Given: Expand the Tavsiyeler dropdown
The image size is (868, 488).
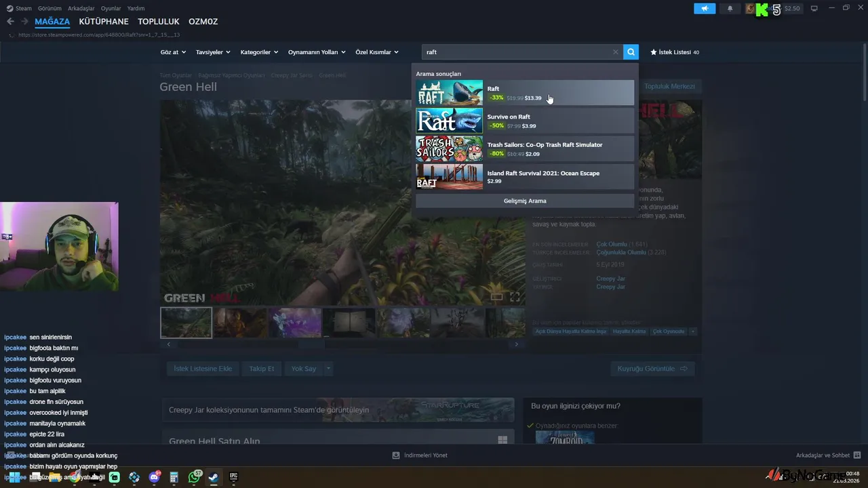Looking at the screenshot, I should [x=213, y=52].
